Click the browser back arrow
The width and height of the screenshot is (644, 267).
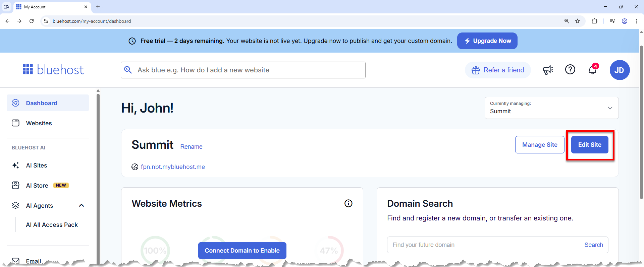(7, 21)
